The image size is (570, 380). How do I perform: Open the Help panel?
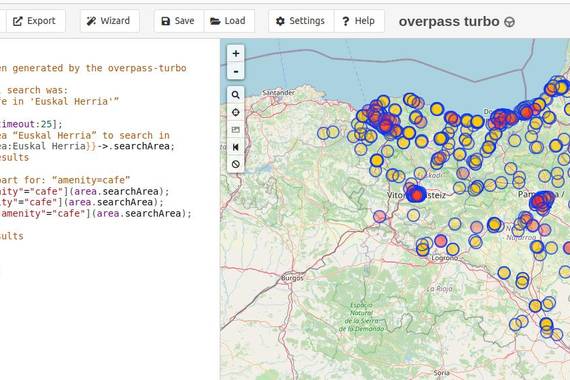[x=359, y=21]
